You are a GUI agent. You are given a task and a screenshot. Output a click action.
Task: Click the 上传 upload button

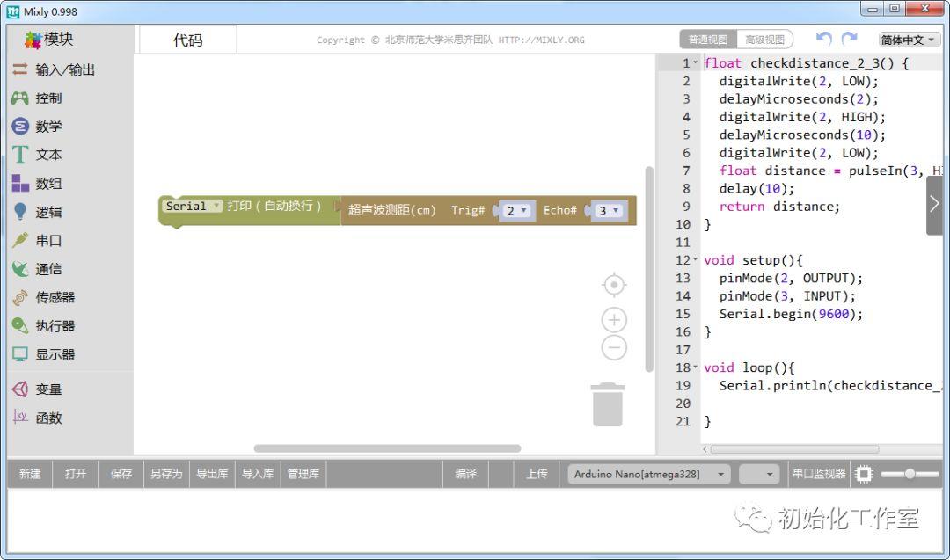(x=537, y=474)
